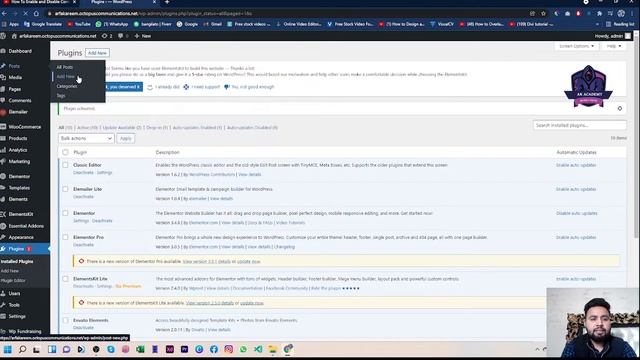Expand the Help panel
This screenshot has height=360, width=640.
click(x=613, y=46)
